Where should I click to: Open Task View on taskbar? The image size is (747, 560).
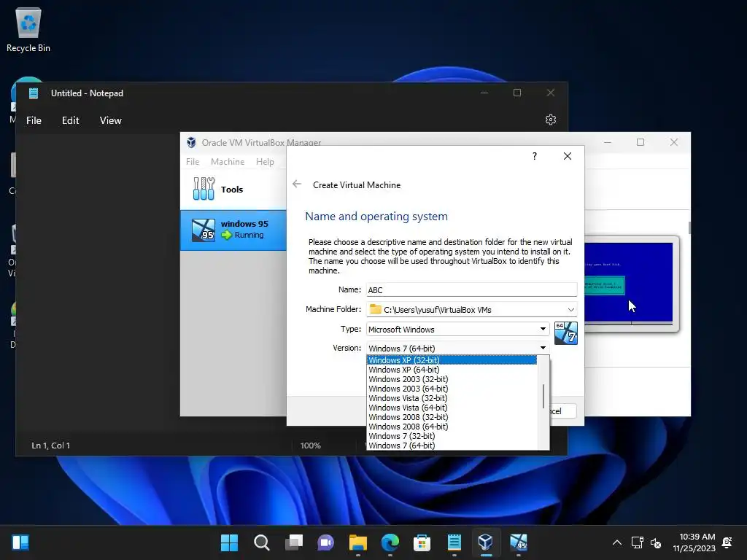click(x=294, y=542)
